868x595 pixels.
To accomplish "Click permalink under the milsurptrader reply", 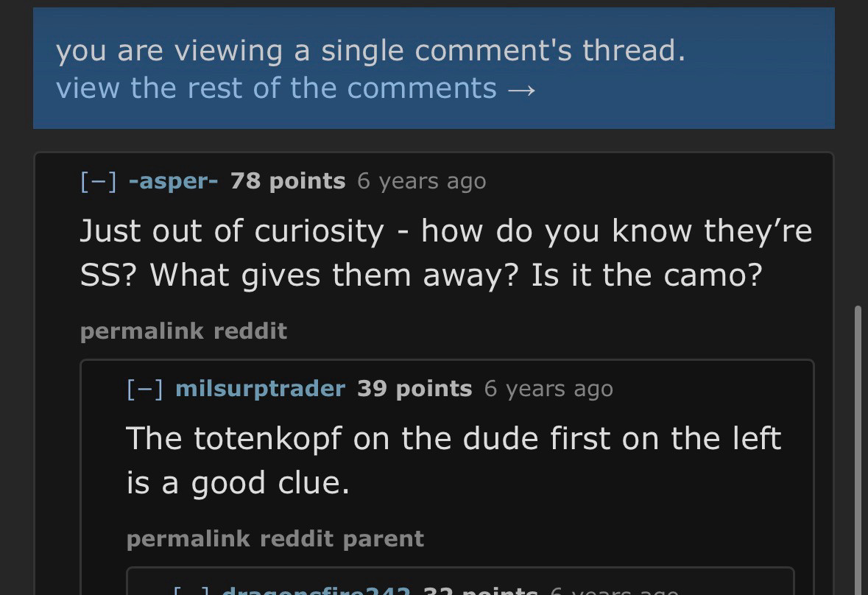I will [x=188, y=539].
